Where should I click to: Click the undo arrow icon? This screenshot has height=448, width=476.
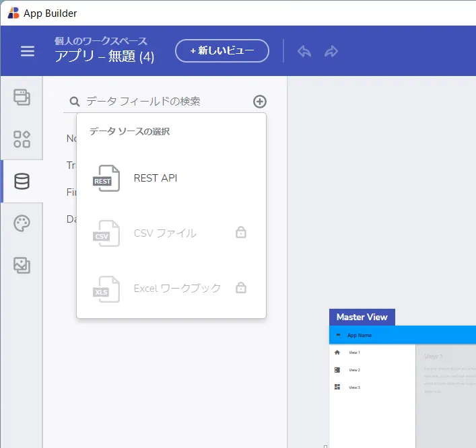(x=304, y=51)
